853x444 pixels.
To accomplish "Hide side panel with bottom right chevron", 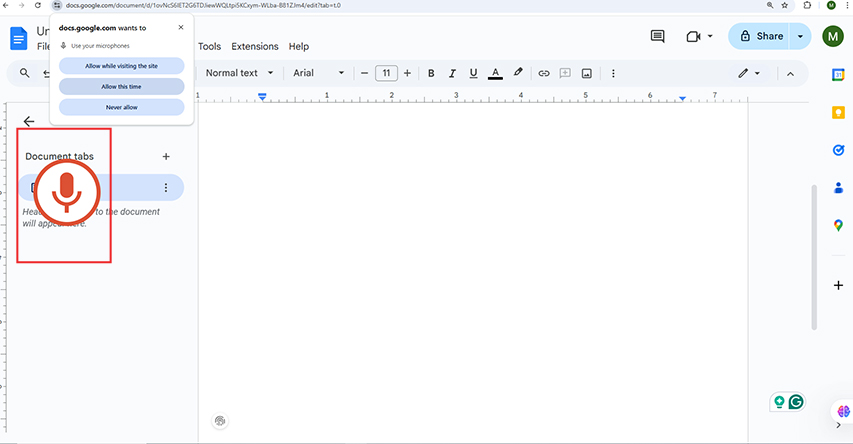I will 838,426.
